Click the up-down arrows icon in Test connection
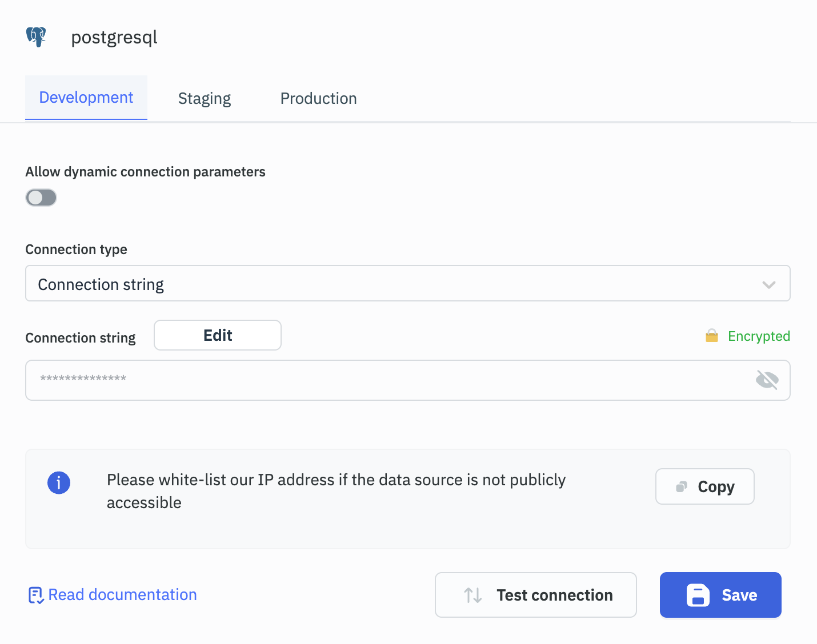The image size is (817, 644). [x=472, y=595]
